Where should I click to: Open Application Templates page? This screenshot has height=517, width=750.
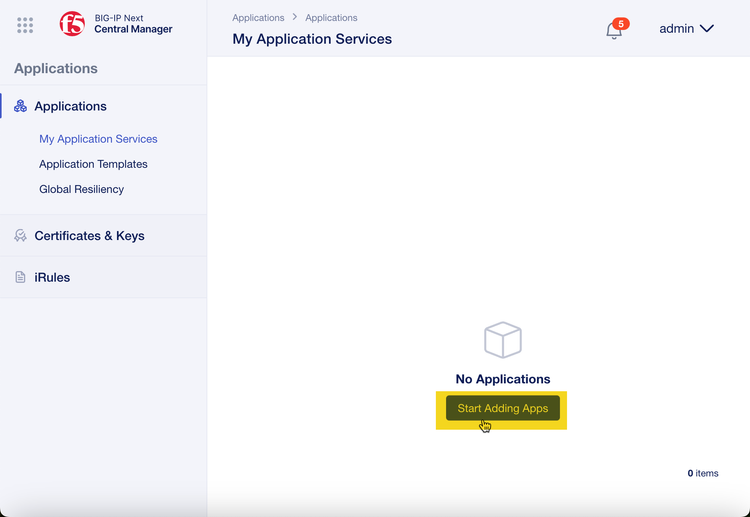point(93,164)
